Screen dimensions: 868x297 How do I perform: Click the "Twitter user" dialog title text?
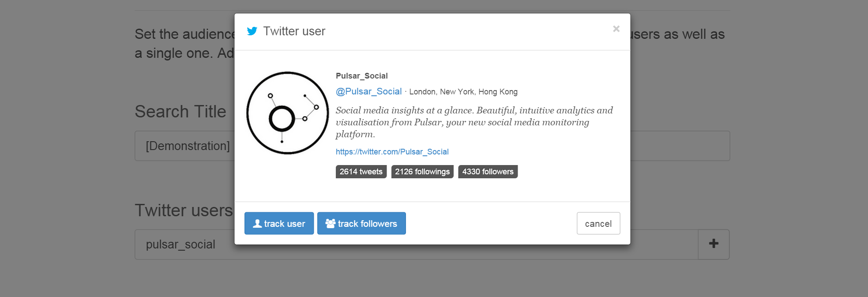click(x=294, y=31)
